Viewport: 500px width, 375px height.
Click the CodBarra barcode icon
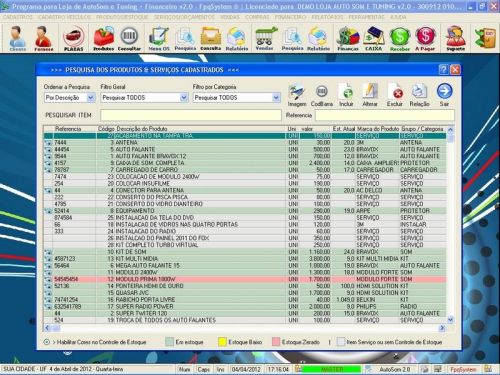point(322,96)
